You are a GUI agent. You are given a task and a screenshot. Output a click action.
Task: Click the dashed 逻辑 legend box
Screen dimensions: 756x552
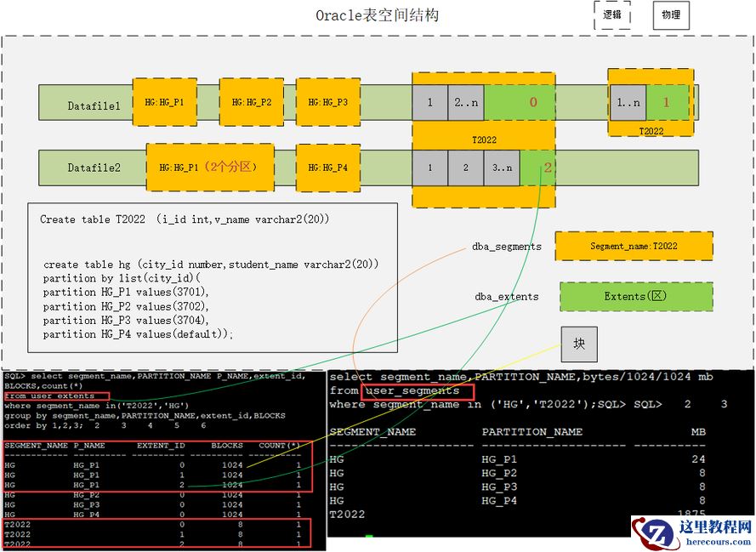612,15
